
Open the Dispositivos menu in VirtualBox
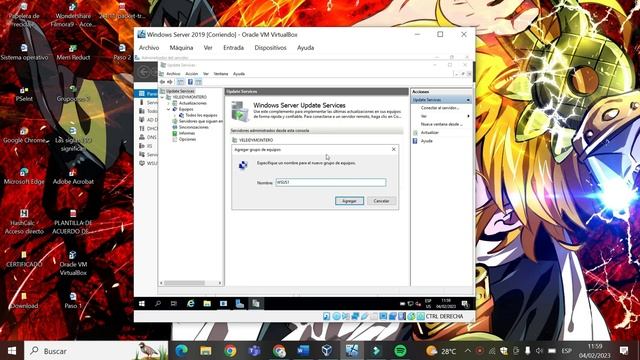(x=270, y=48)
